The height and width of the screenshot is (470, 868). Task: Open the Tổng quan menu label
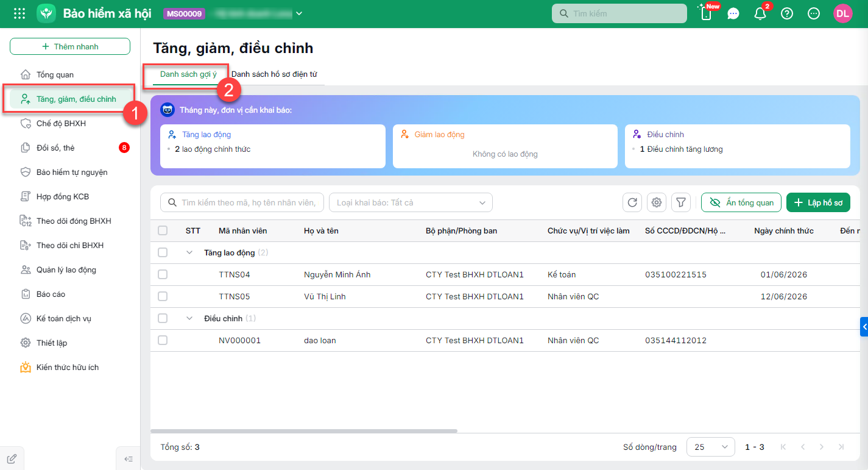[55, 74]
